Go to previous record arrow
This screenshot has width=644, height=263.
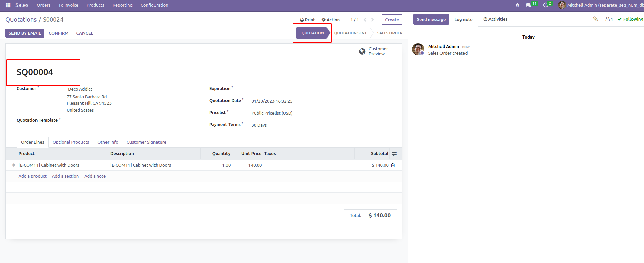click(365, 20)
